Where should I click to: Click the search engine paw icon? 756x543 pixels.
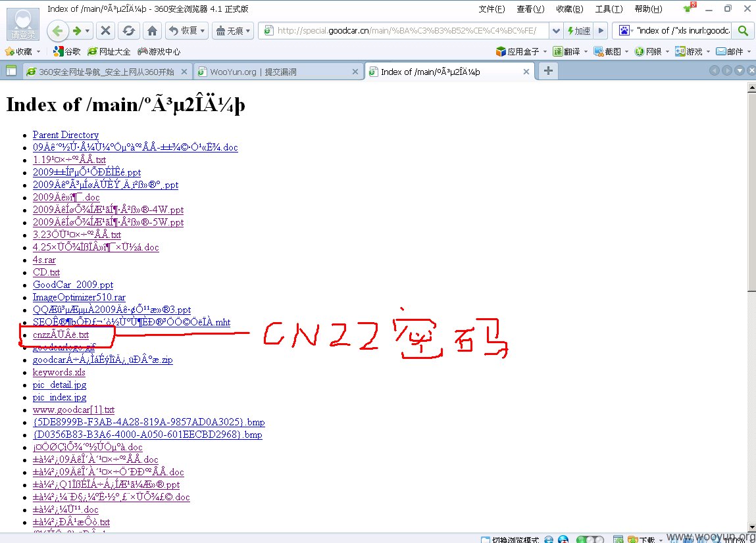pos(624,30)
